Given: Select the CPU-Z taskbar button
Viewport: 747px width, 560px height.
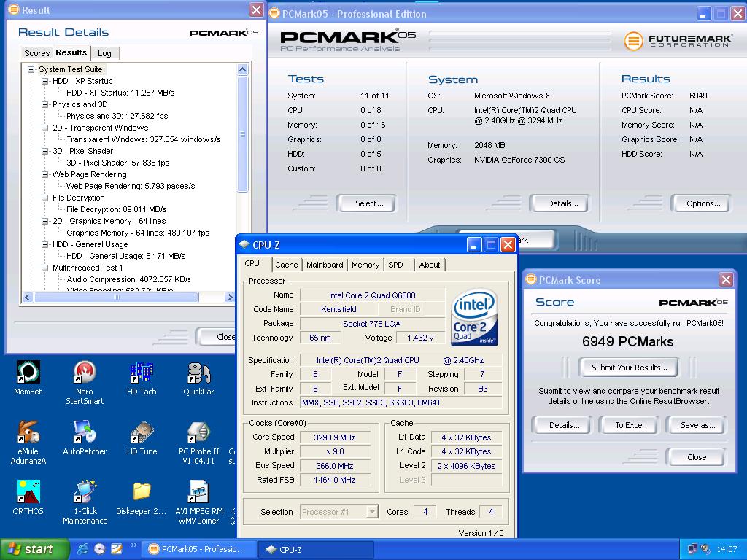Looking at the screenshot, I should 314,550.
